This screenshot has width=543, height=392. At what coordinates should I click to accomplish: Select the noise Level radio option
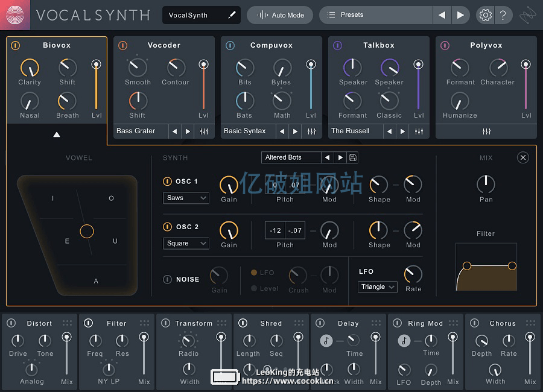(x=254, y=288)
